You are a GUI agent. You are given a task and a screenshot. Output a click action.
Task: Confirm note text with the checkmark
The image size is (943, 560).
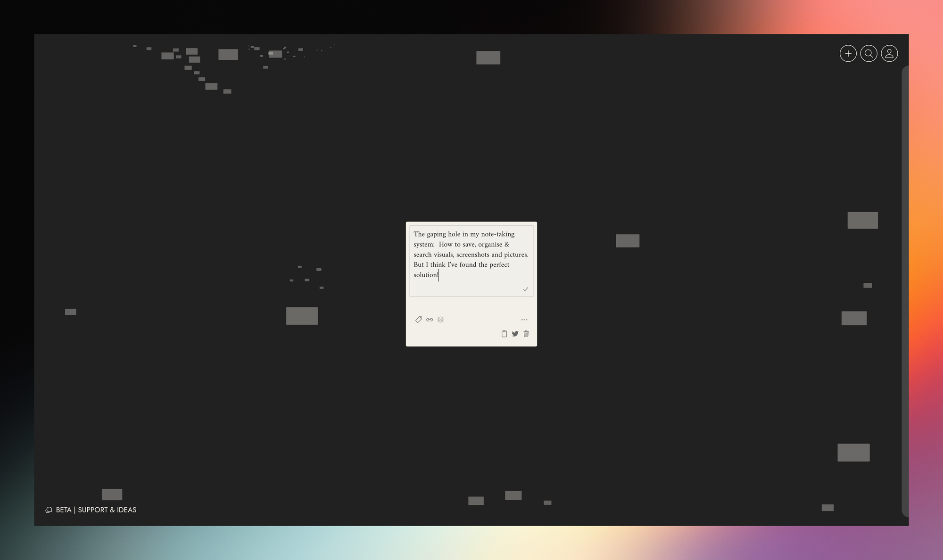coord(525,289)
